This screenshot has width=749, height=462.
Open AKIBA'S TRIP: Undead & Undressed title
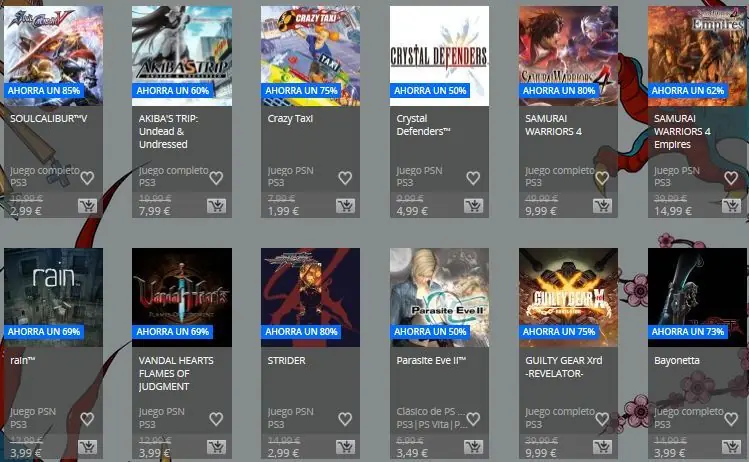tap(169, 131)
